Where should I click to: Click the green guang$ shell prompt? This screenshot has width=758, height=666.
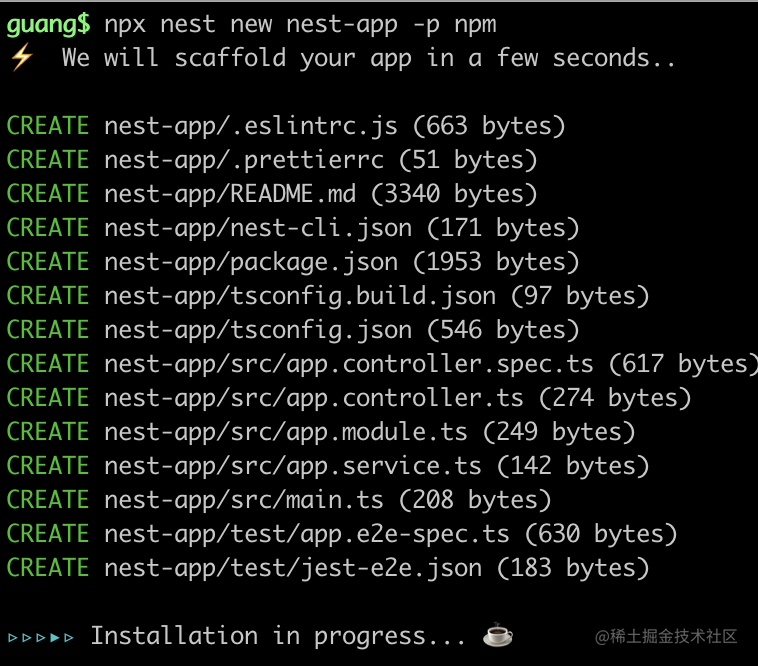[x=48, y=23]
